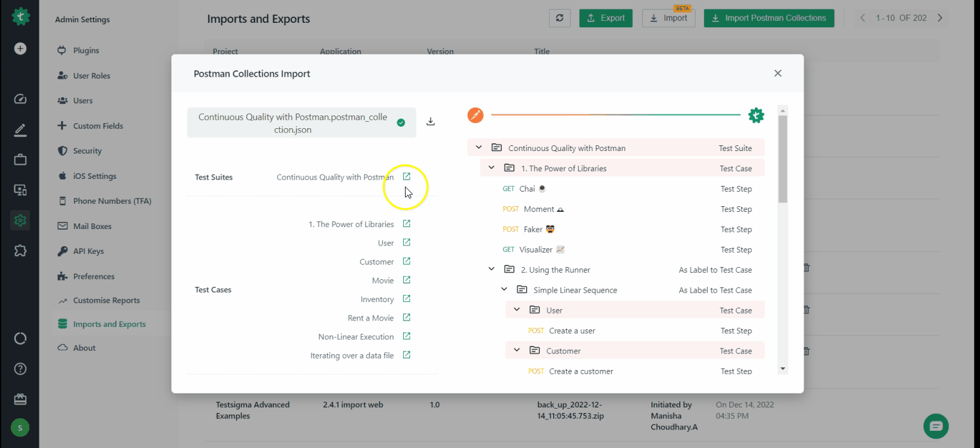
Task: Collapse the 2. Using the Runner node
Action: click(491, 270)
